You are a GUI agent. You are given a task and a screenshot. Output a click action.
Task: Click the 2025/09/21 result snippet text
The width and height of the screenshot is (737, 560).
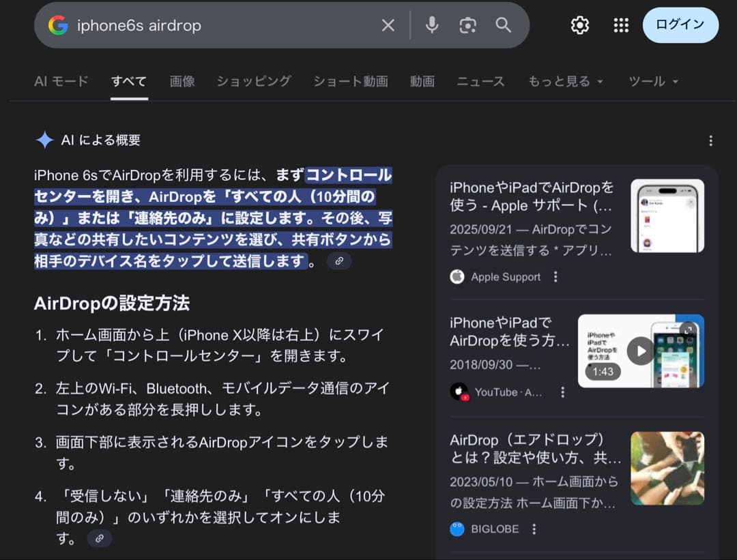pos(531,239)
